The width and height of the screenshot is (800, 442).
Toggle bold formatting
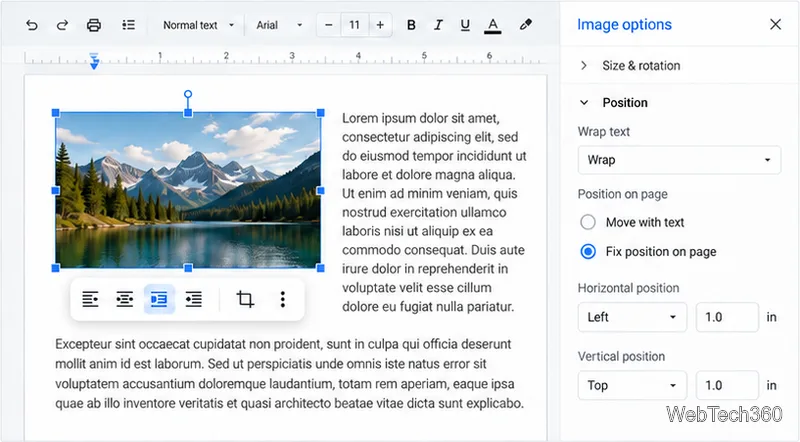(x=411, y=25)
